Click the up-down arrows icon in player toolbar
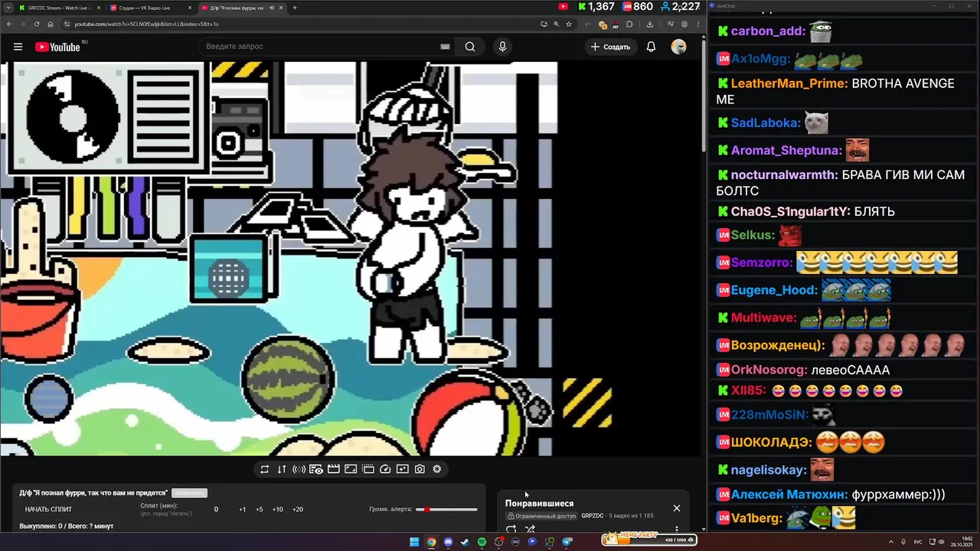Image resolution: width=980 pixels, height=551 pixels. [282, 469]
